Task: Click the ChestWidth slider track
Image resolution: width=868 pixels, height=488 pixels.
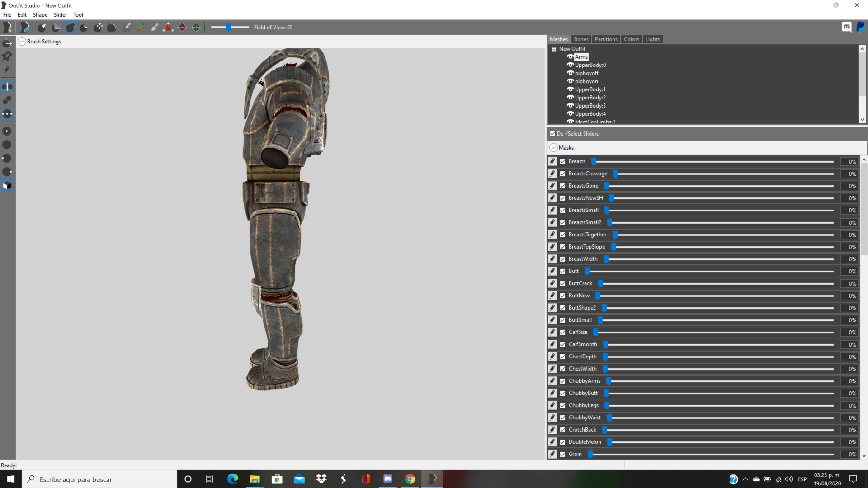Action: (x=718, y=369)
